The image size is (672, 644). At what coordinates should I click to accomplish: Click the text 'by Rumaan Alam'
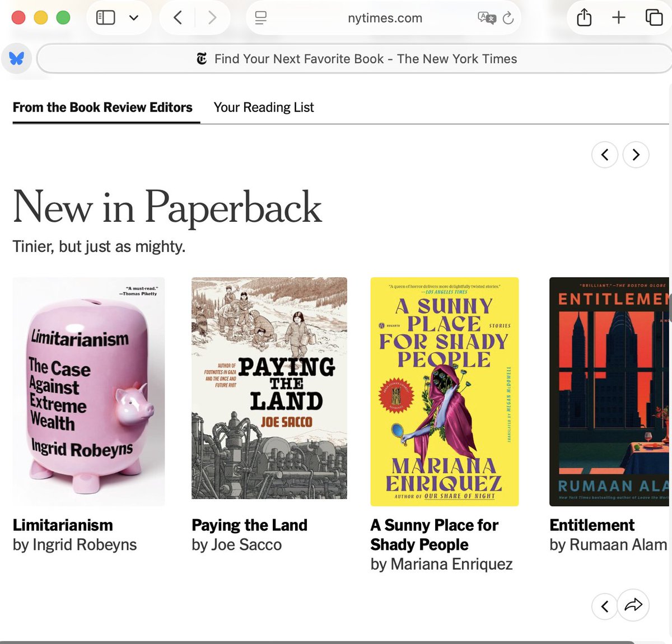[x=608, y=545]
